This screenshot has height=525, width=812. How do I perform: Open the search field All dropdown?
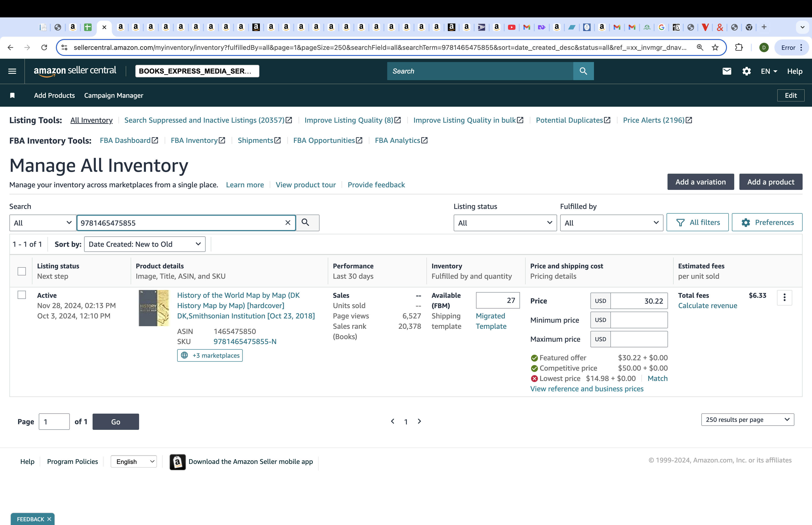43,223
